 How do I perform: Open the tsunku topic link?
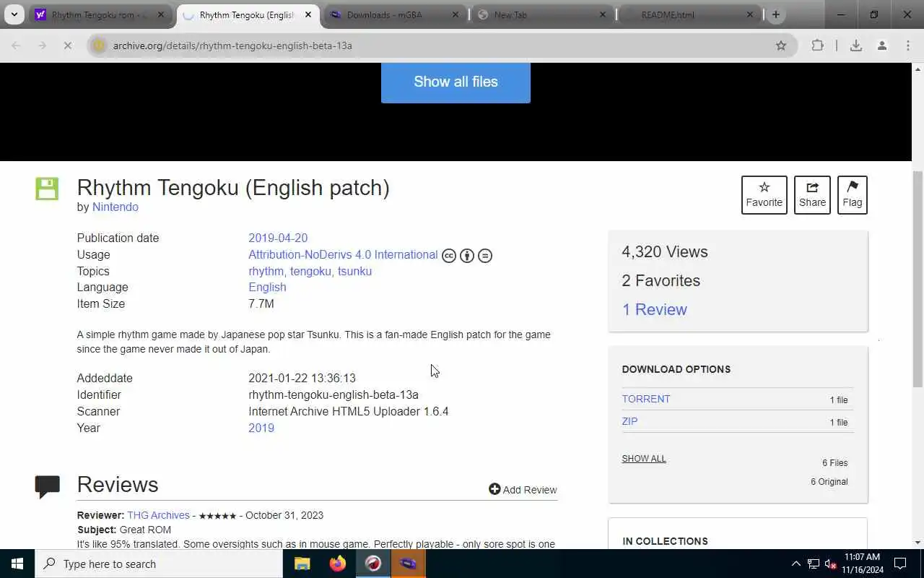pos(354,271)
